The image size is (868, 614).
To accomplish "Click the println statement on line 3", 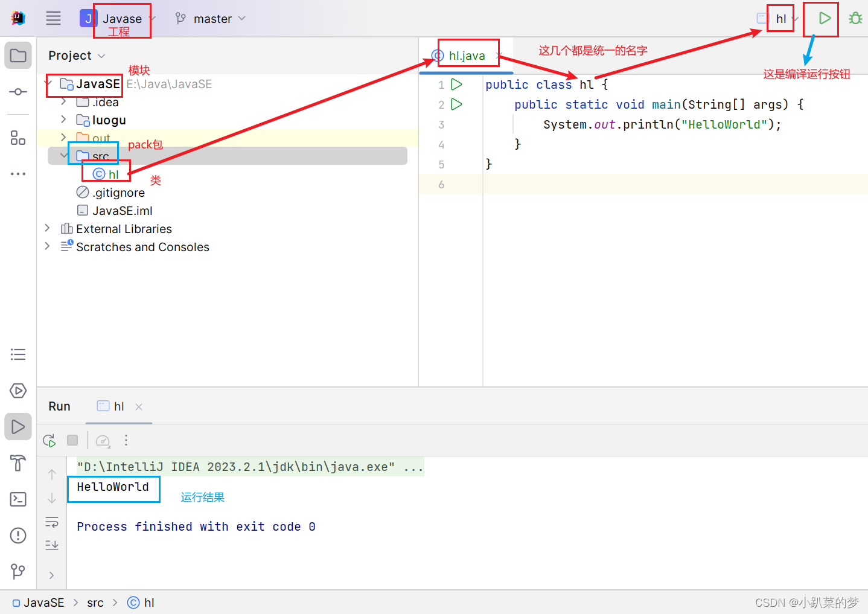I will pos(662,124).
